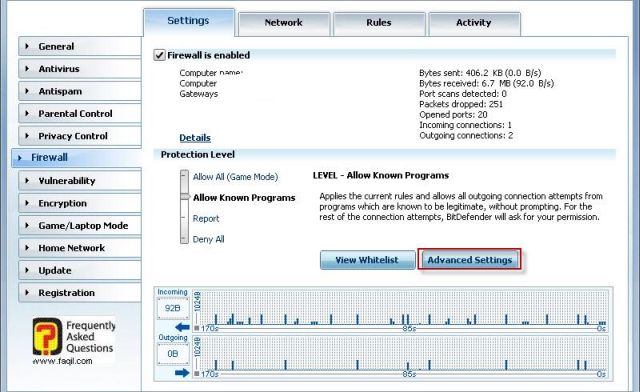The height and width of the screenshot is (392, 640).
Task: Set protection level to Report
Action: point(206,219)
